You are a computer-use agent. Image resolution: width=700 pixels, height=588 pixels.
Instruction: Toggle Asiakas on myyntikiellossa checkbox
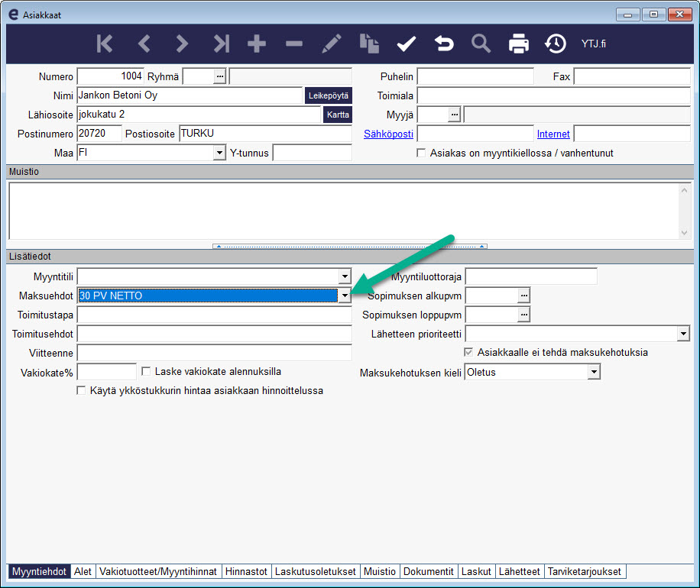[420, 153]
